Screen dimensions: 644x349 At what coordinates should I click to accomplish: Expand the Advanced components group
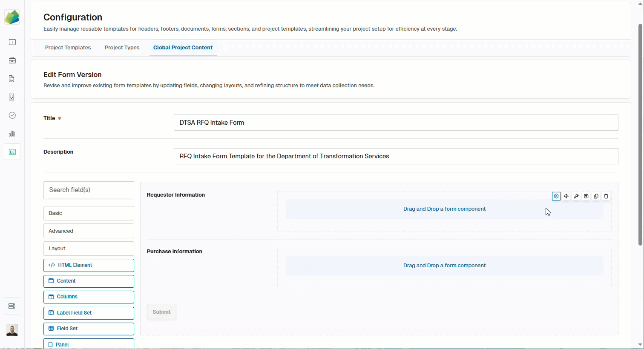(x=89, y=231)
